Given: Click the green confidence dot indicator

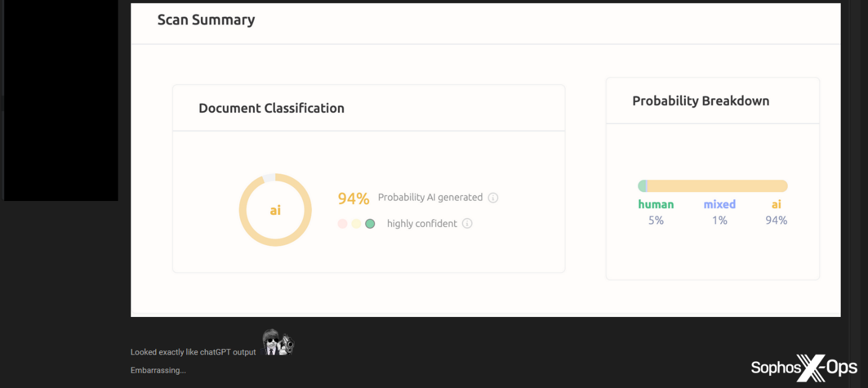Looking at the screenshot, I should [x=370, y=223].
